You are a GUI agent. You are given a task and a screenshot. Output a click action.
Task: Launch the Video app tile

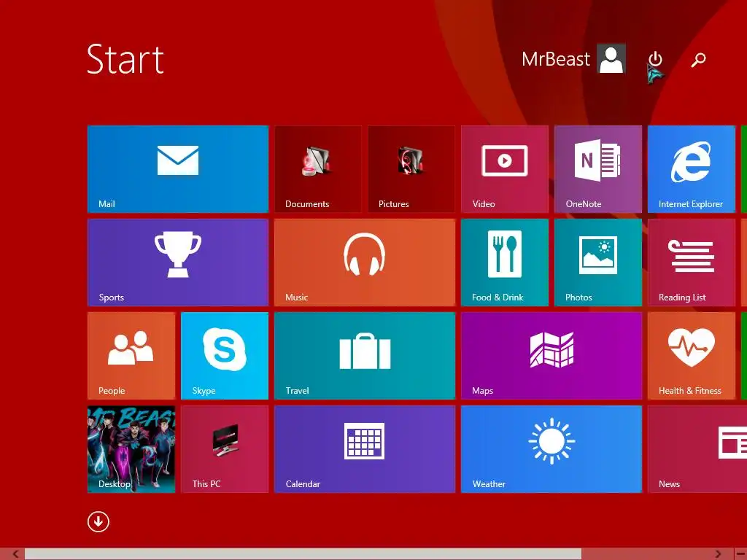point(505,169)
